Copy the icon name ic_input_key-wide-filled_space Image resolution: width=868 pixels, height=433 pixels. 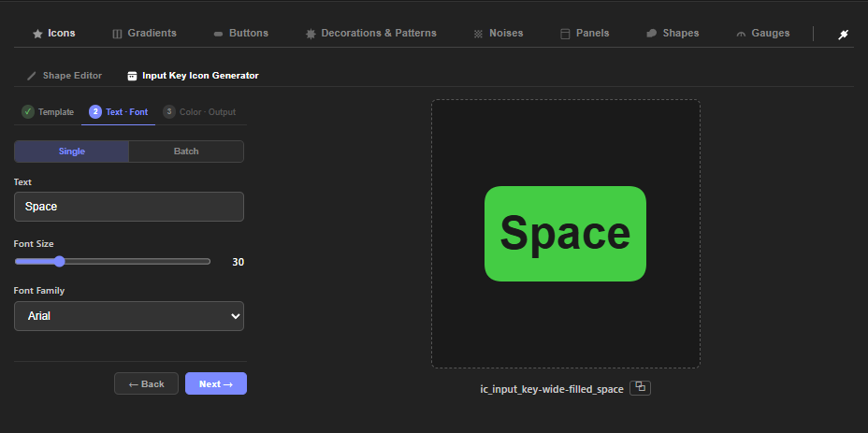pyautogui.click(x=640, y=387)
